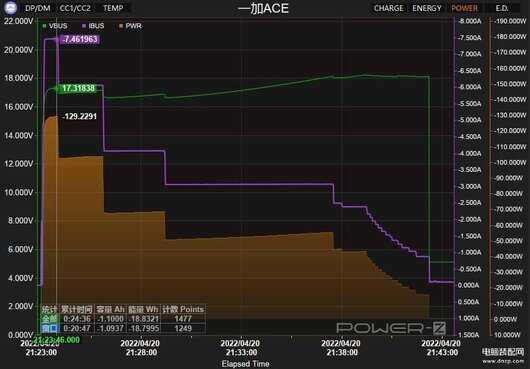Click the 129.2291 power value label
This screenshot has height=369, width=530.
pos(80,117)
